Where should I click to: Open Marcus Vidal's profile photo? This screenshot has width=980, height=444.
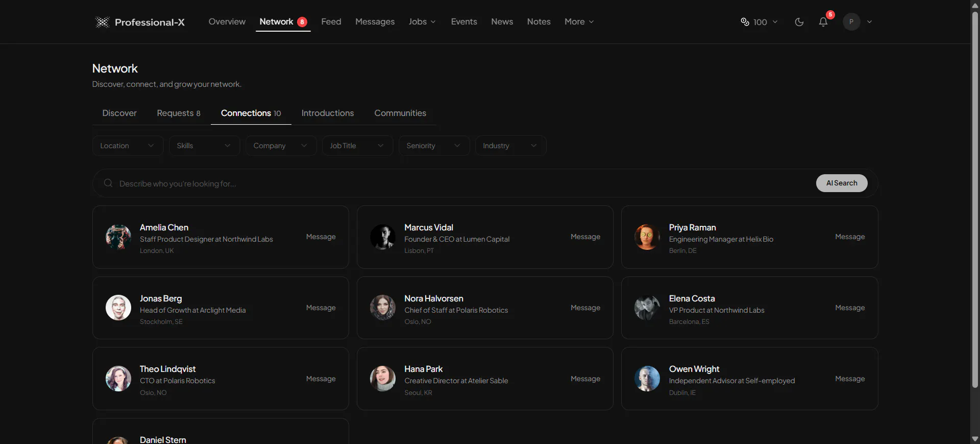coord(383,237)
